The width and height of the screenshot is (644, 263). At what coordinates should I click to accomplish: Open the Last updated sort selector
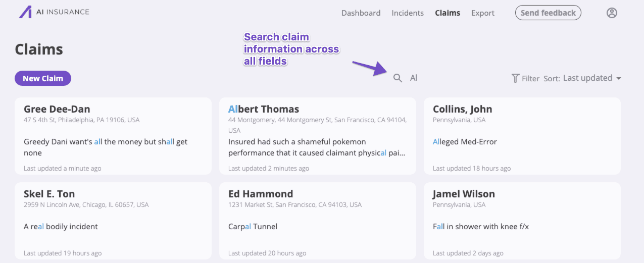click(587, 78)
